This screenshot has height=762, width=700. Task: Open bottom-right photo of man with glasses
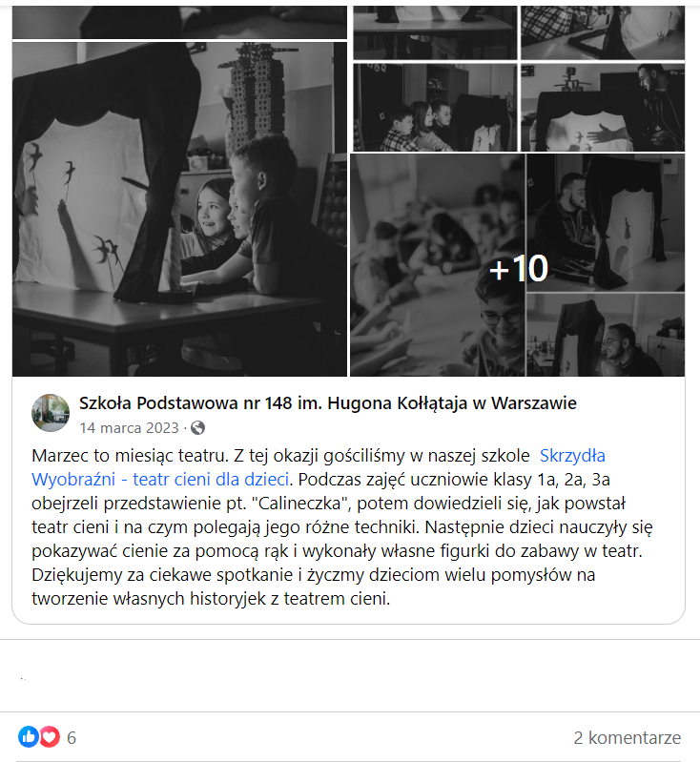pyautogui.click(x=606, y=336)
